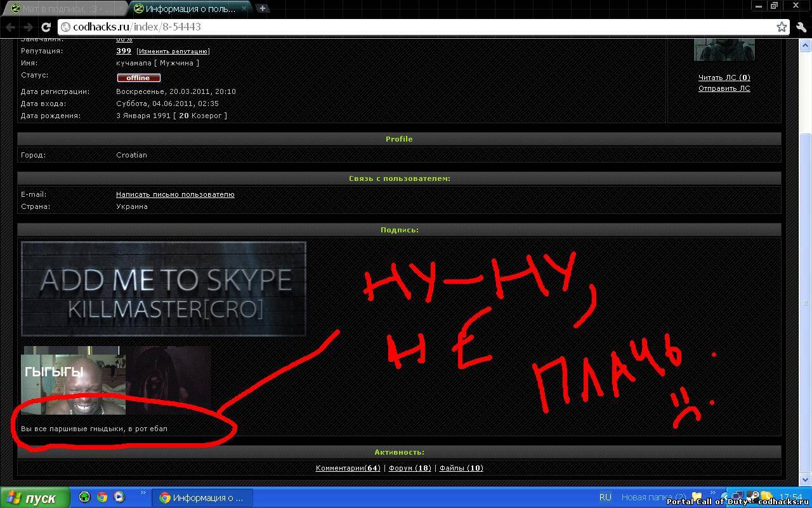
Task: Select the 'Информация о поль...' tab
Action: (x=189, y=9)
